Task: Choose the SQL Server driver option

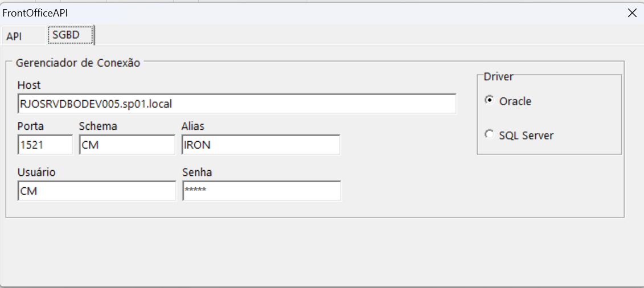Action: click(489, 134)
